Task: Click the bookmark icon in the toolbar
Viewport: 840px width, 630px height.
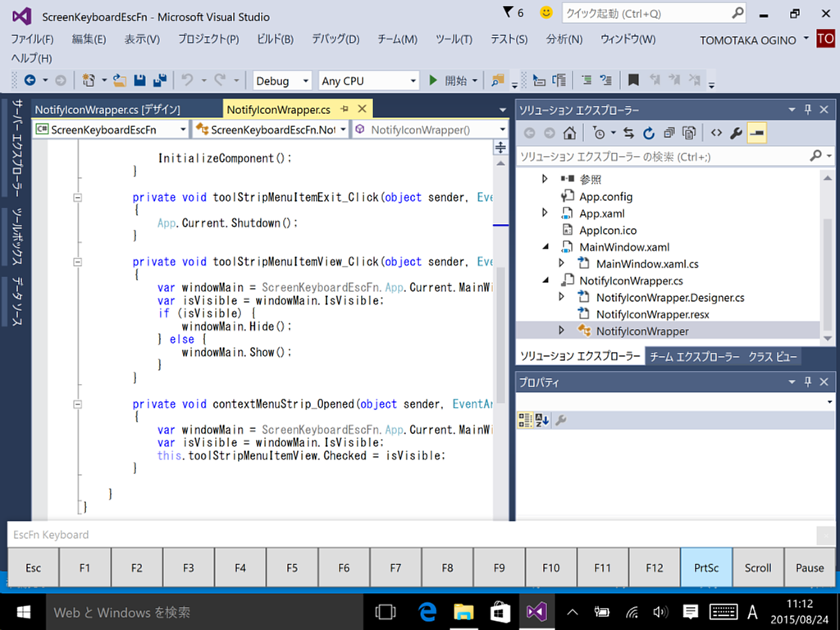Action: coord(633,80)
